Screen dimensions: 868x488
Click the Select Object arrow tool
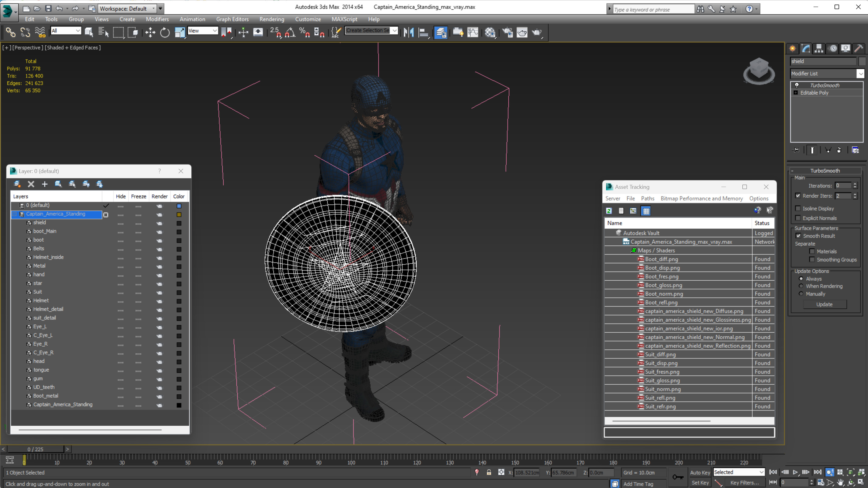(89, 32)
